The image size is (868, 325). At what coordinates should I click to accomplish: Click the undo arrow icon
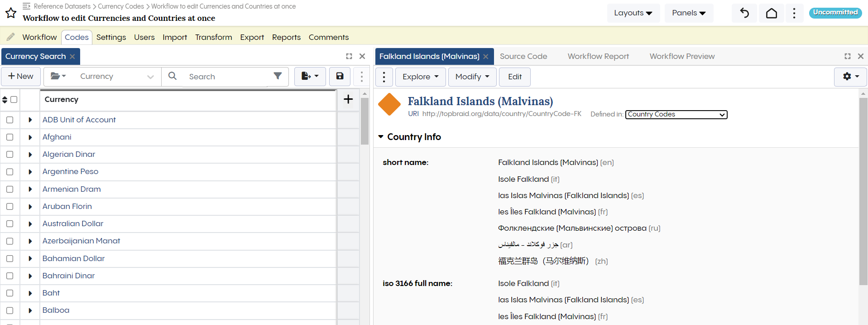[x=744, y=13]
